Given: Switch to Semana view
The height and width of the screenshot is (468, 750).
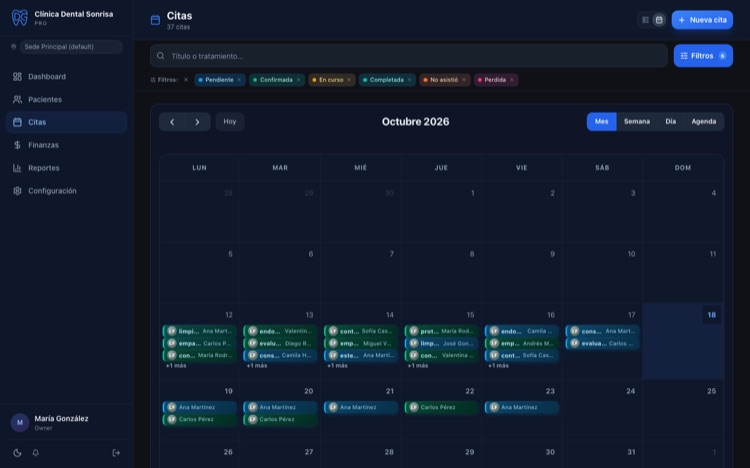Looking at the screenshot, I should pos(637,122).
